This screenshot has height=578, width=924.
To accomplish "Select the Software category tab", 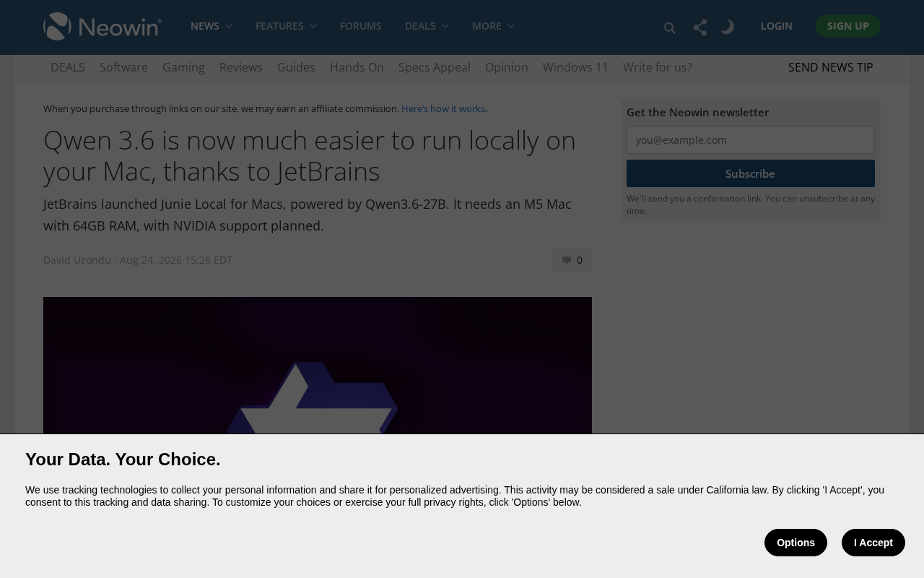I will click(123, 67).
